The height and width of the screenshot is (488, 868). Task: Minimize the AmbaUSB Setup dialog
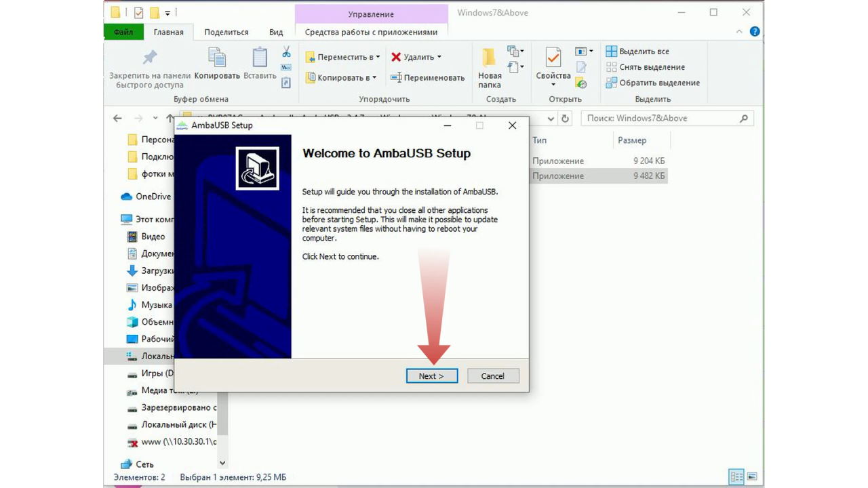[448, 125]
